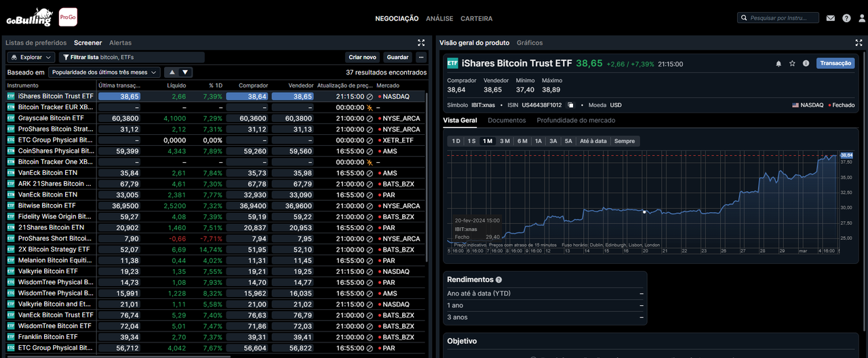The image size is (868, 358).
Task: Expand the Screener panel to fullscreen
Action: pos(421,43)
